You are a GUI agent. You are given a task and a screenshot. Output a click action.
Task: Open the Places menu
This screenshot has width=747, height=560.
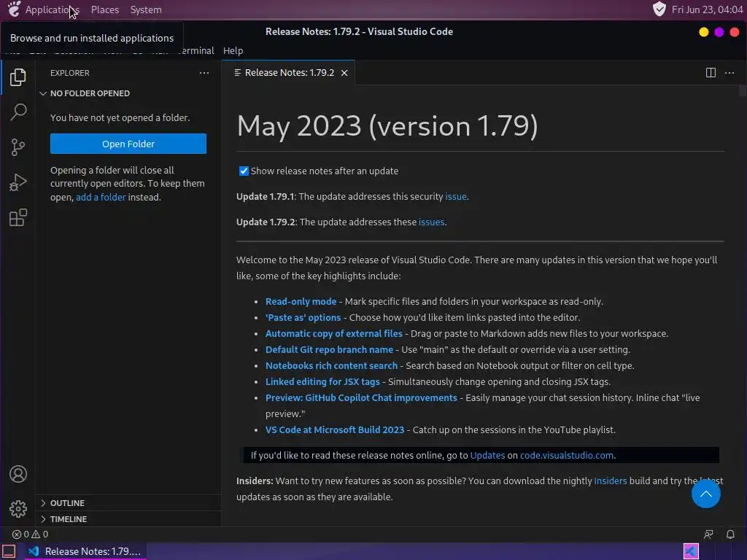pyautogui.click(x=105, y=9)
